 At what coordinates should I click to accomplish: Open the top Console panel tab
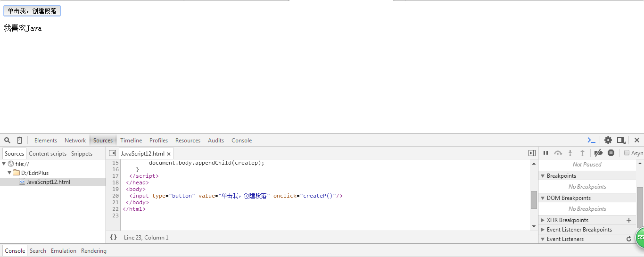[242, 141]
